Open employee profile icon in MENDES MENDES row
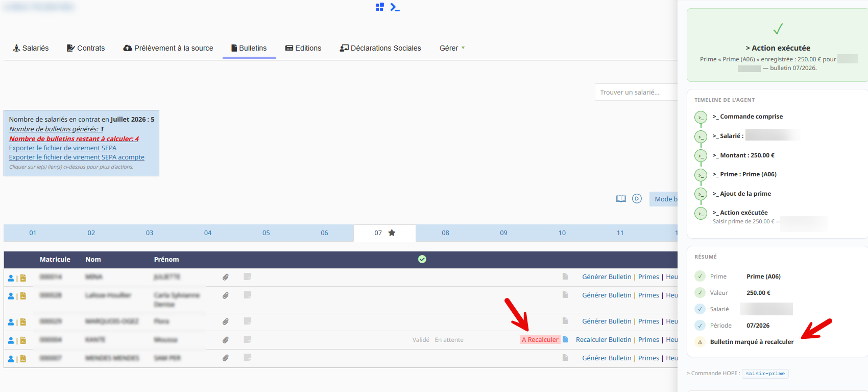 click(11, 359)
